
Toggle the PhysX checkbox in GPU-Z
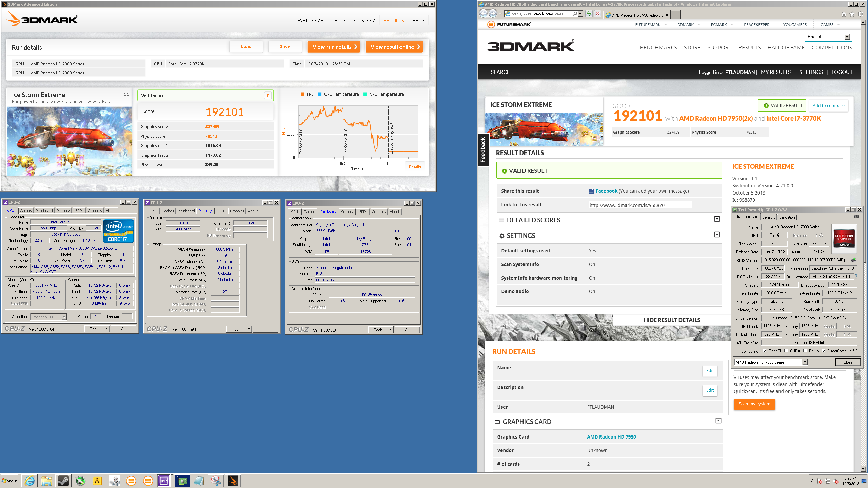[805, 351]
